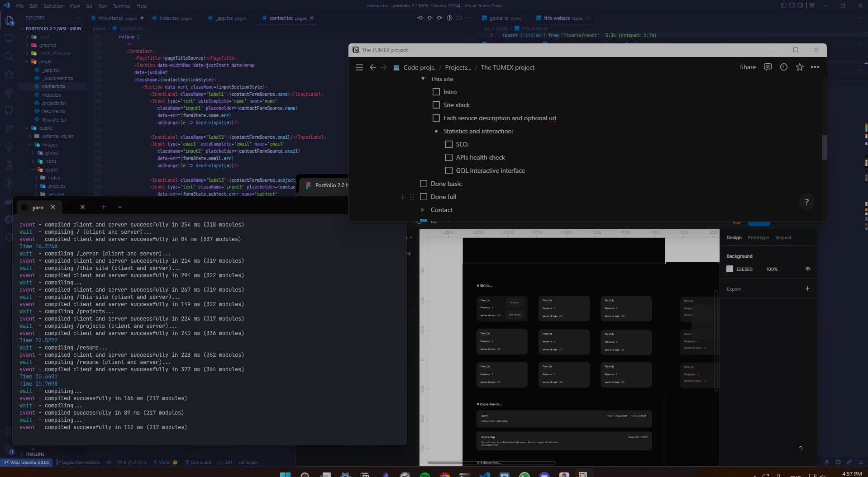The height and width of the screenshot is (477, 868).
Task: Switch to the Inspect tab in Figma
Action: click(x=783, y=237)
